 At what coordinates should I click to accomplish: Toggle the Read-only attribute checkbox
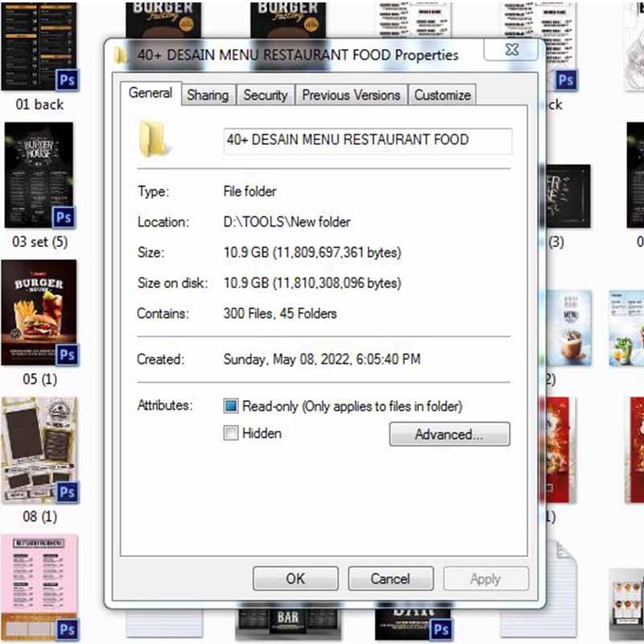click(x=231, y=407)
